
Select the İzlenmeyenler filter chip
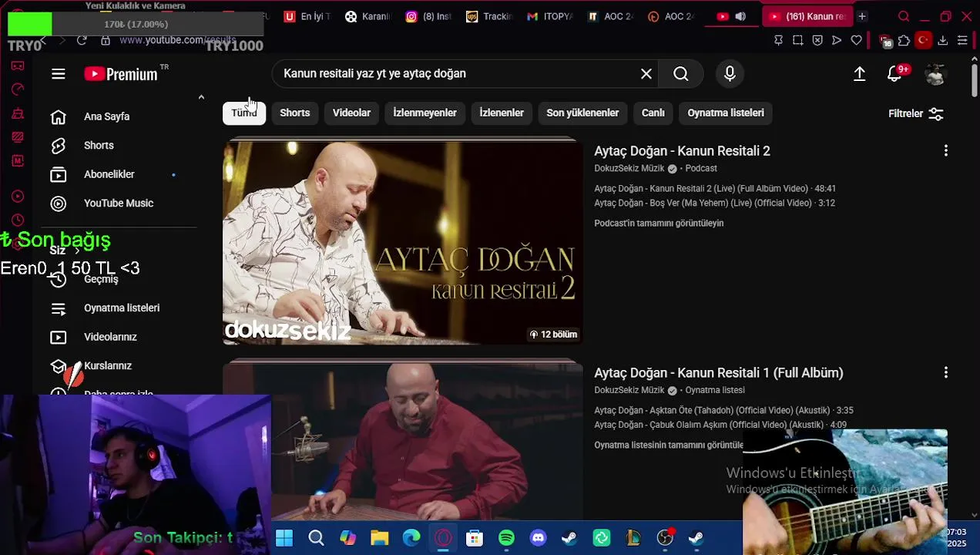click(425, 113)
